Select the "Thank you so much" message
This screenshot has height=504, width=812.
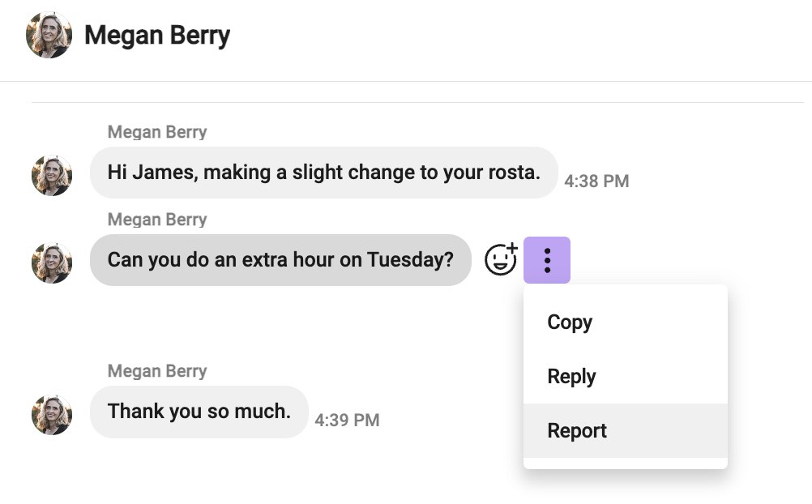(x=199, y=412)
